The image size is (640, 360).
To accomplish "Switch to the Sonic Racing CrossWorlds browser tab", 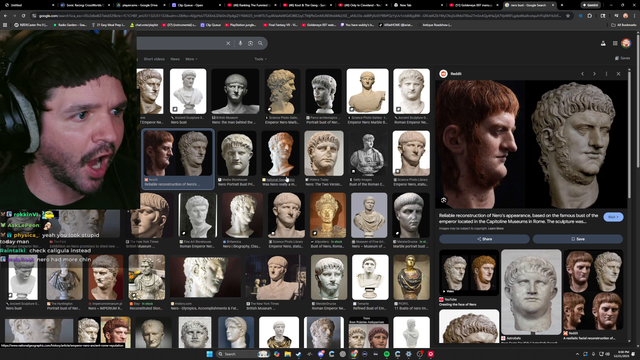I will (x=84, y=5).
